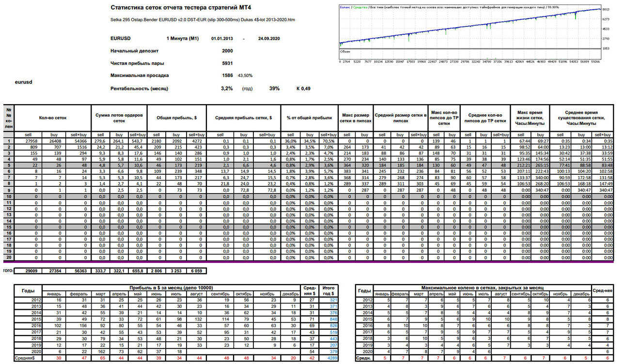The width and height of the screenshot is (625, 364).
Task: Click the bold uppercase "EURUSD" symbol label
Action: [121, 38]
